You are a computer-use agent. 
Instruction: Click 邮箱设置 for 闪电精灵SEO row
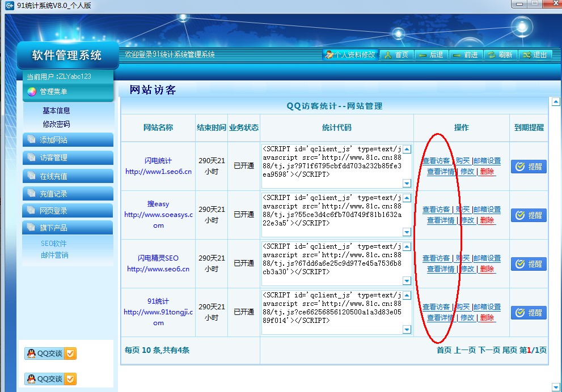point(487,258)
